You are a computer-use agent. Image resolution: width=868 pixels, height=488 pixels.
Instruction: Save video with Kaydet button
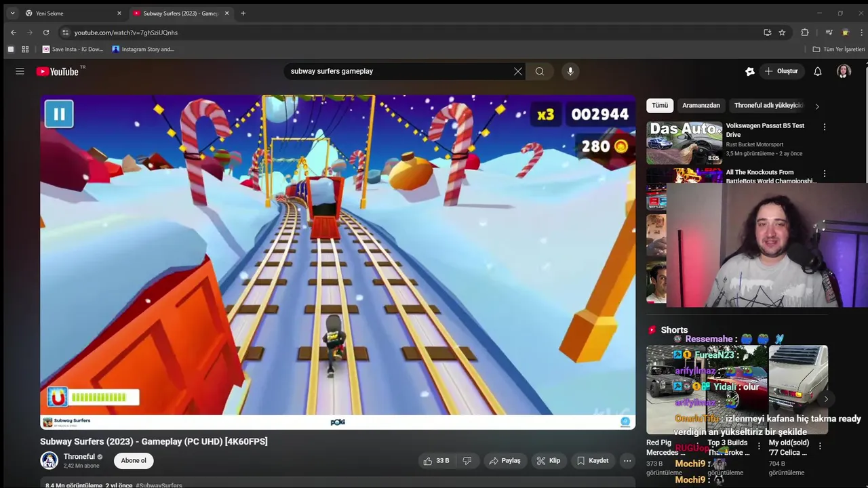tap(593, 461)
